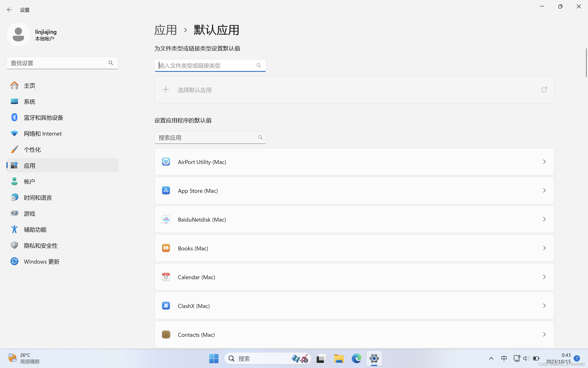Click the back arrow in Settings header
588x368 pixels.
(9, 10)
